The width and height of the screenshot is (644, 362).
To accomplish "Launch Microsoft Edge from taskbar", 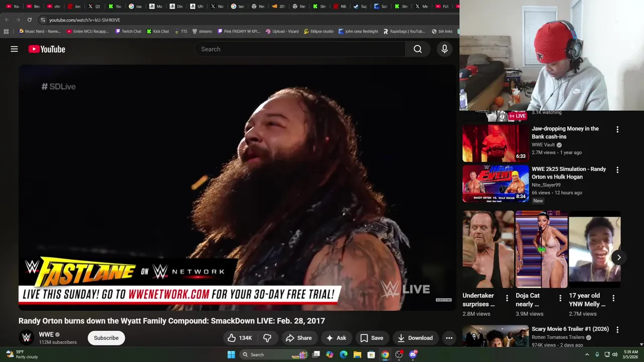I will pyautogui.click(x=344, y=354).
